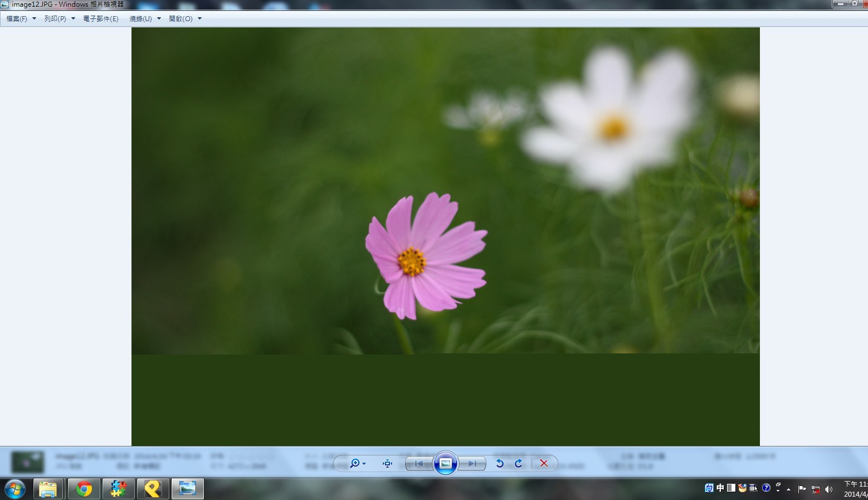Click the volume speaker tray icon
This screenshot has width=868, height=500.
829,489
